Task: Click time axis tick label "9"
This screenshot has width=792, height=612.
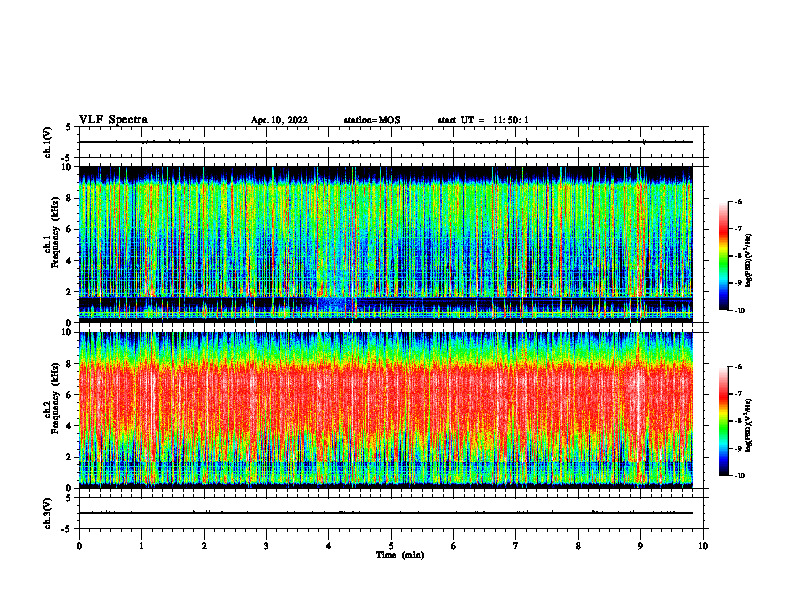Action: click(640, 546)
